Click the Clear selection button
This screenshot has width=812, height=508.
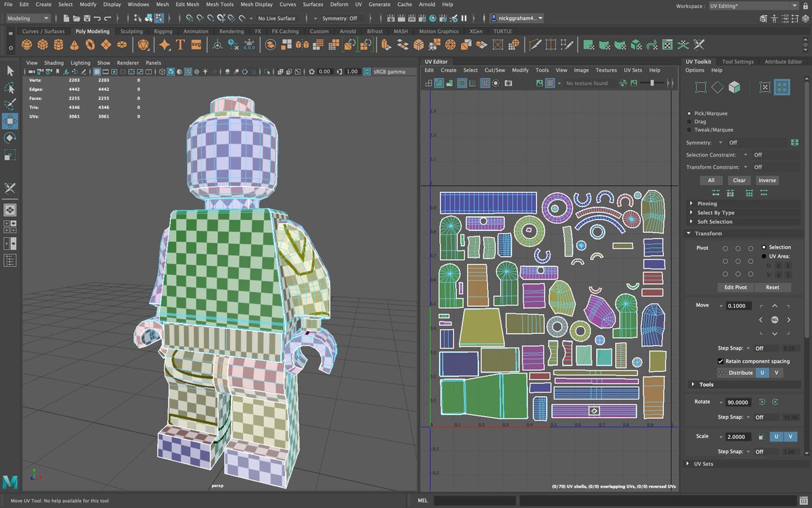tap(740, 180)
